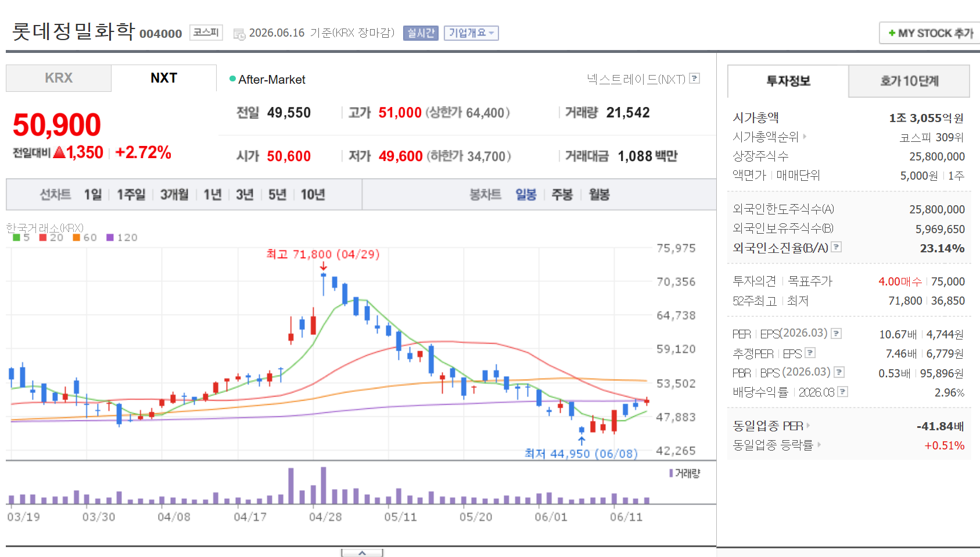
Task: Click the 넥스트레이드(NXT) link
Action: [x=636, y=78]
